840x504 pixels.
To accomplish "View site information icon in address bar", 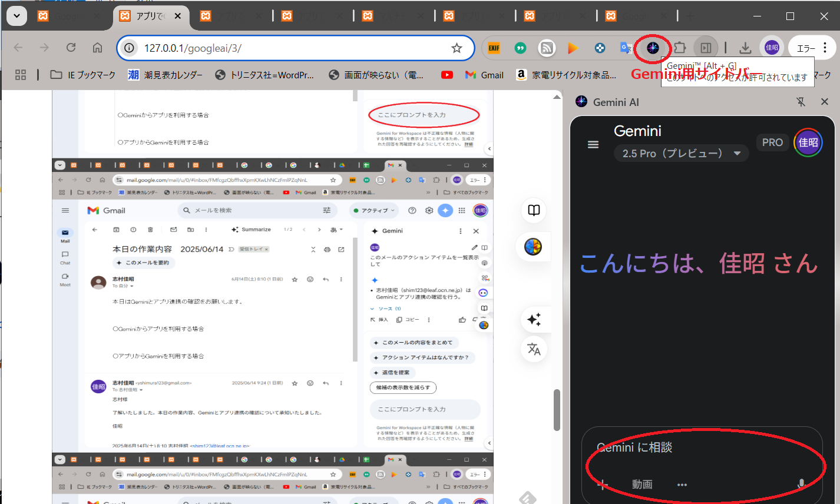I will [x=129, y=48].
